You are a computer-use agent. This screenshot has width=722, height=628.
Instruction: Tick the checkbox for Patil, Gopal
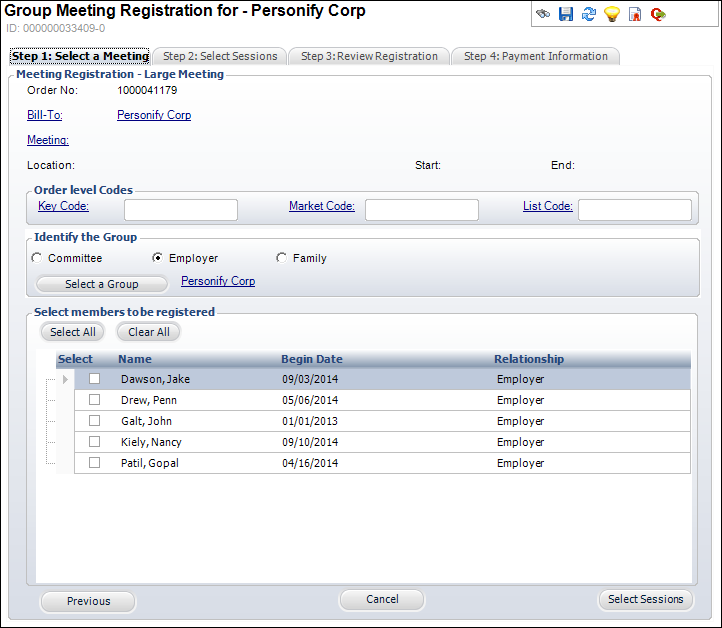(x=94, y=462)
